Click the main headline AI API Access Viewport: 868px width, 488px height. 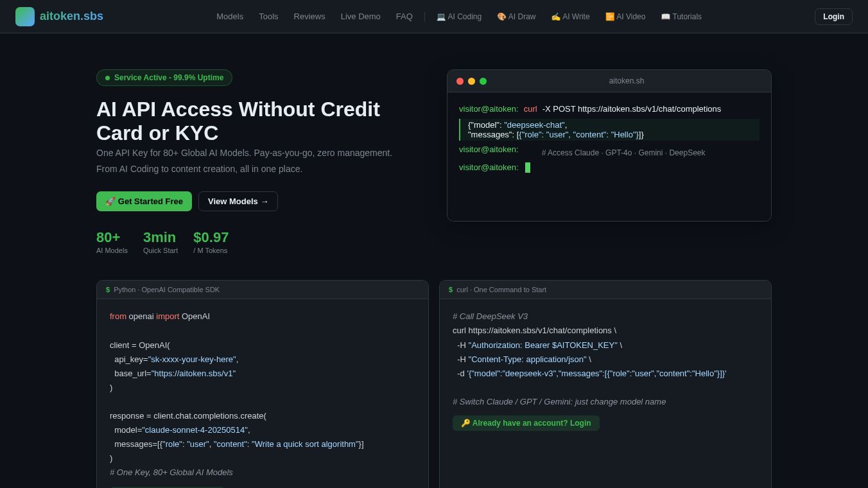(x=238, y=121)
